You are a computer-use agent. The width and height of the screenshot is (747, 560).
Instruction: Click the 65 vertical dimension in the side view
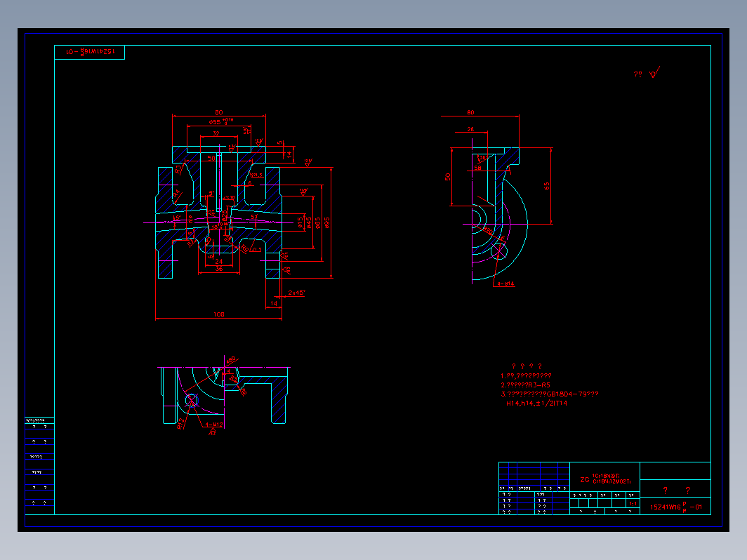tap(547, 186)
